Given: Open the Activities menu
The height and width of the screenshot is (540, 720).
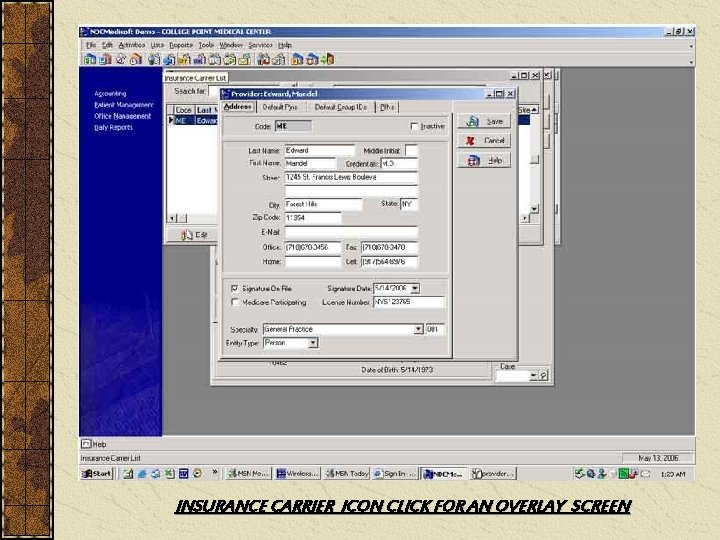Looking at the screenshot, I should (132, 45).
